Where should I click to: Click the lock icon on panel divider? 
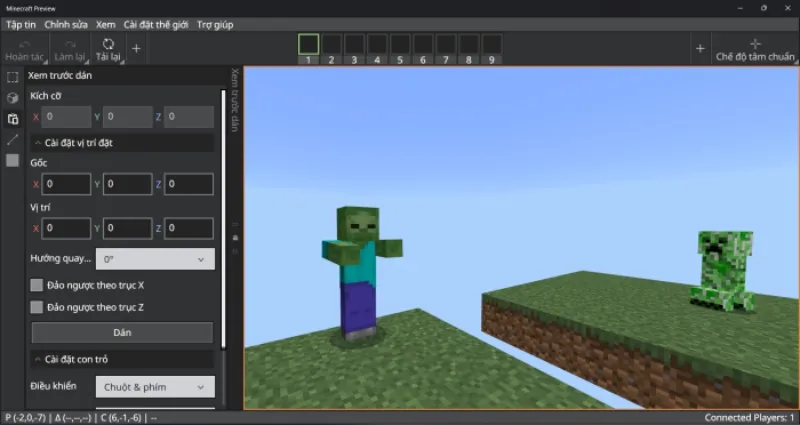pyautogui.click(x=235, y=238)
